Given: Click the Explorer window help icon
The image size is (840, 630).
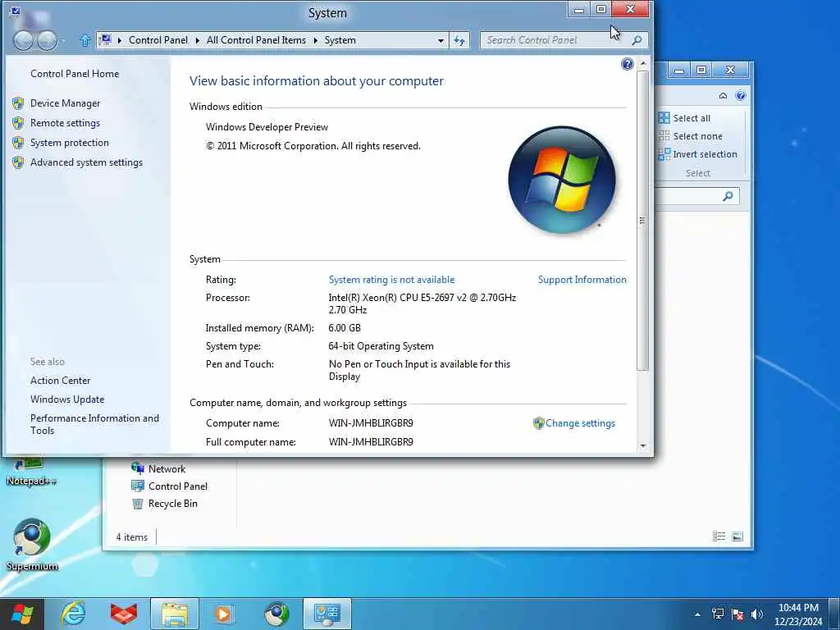Looking at the screenshot, I should (x=741, y=96).
